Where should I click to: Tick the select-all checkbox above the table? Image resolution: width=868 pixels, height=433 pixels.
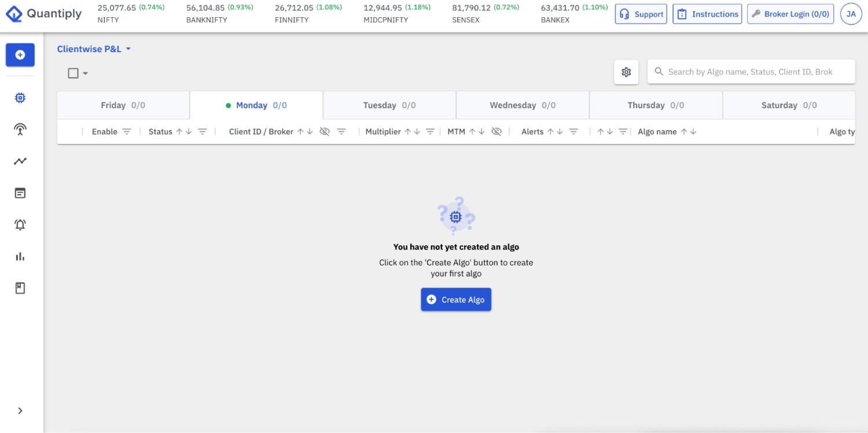tap(73, 73)
